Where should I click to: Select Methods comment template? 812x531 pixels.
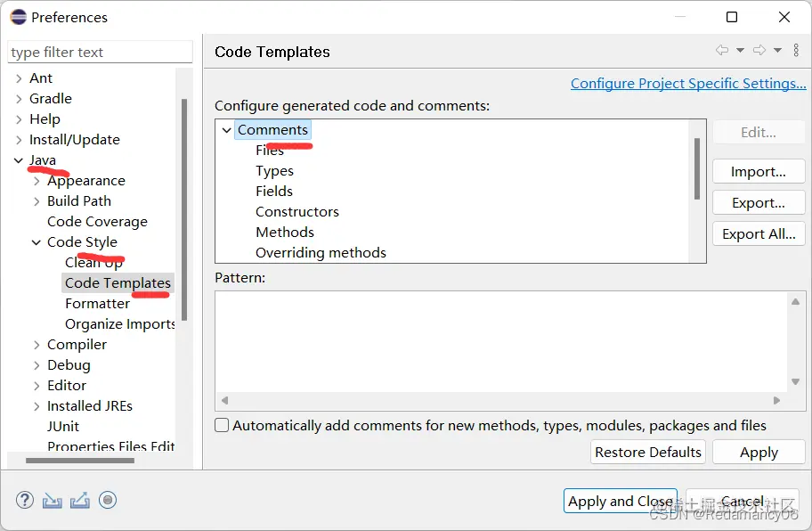285,232
